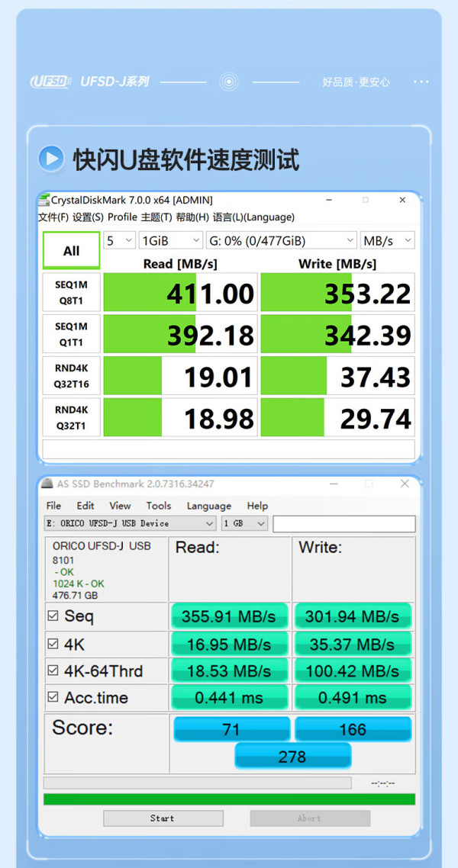Toggle the 4K-64Thrd test checkbox
The image size is (458, 868).
coord(53,670)
